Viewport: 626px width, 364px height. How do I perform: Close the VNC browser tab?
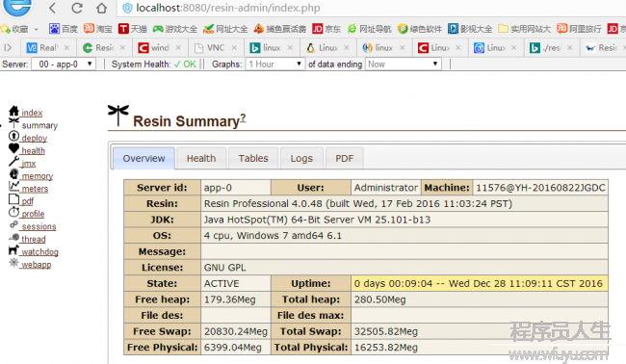click(234, 48)
